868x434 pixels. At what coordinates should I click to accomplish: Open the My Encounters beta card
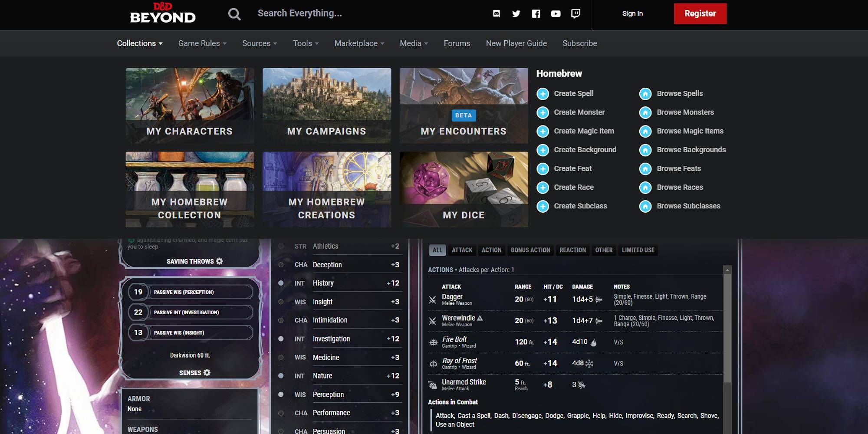point(464,105)
